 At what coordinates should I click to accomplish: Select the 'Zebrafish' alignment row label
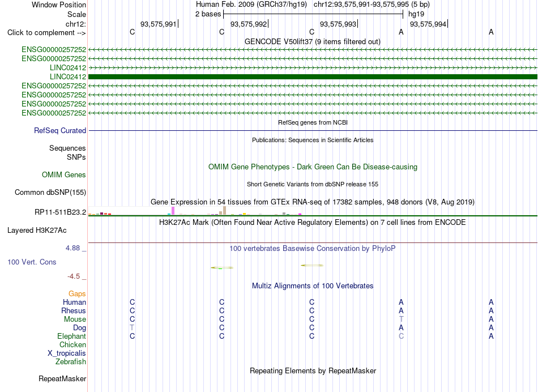[x=71, y=361]
